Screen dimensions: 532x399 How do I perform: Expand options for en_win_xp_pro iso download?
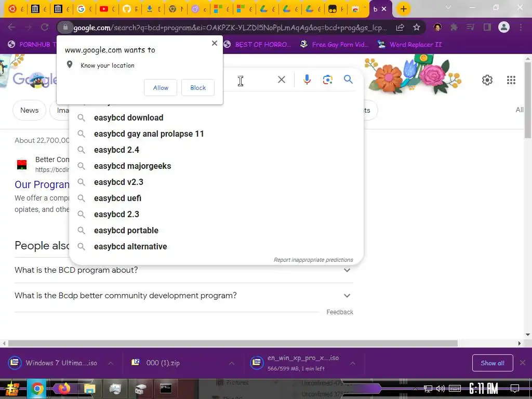pyautogui.click(x=353, y=363)
